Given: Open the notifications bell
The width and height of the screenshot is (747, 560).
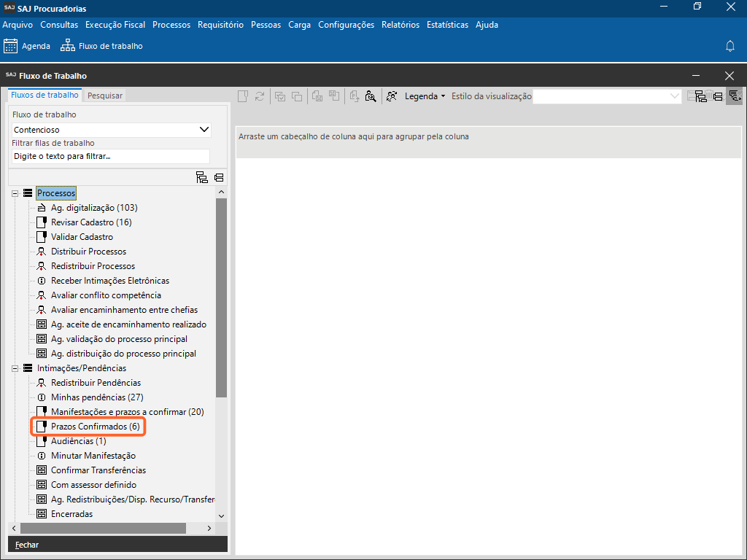Looking at the screenshot, I should pos(729,46).
